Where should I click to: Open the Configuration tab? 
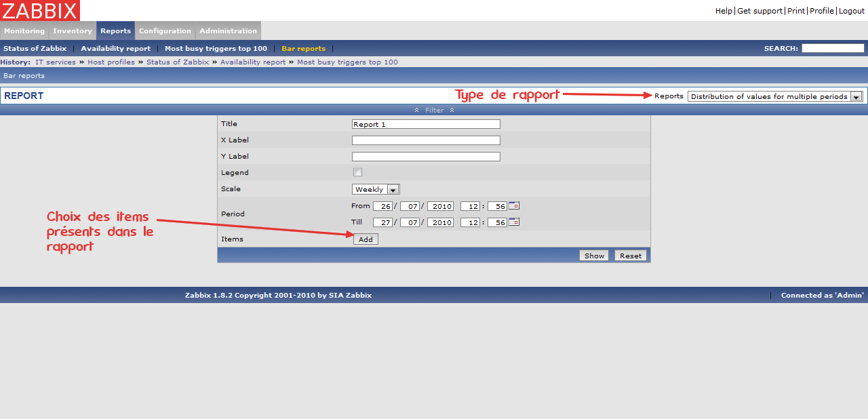(x=165, y=31)
